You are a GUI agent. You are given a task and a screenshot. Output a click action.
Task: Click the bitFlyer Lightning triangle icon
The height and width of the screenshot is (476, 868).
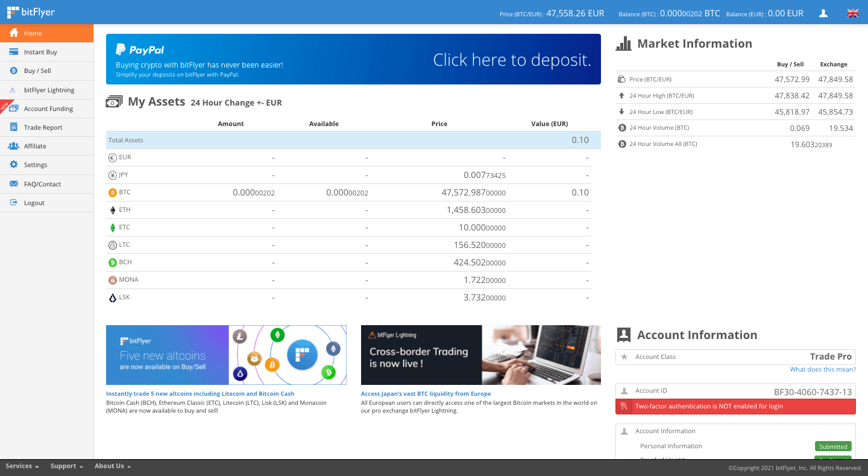13,90
